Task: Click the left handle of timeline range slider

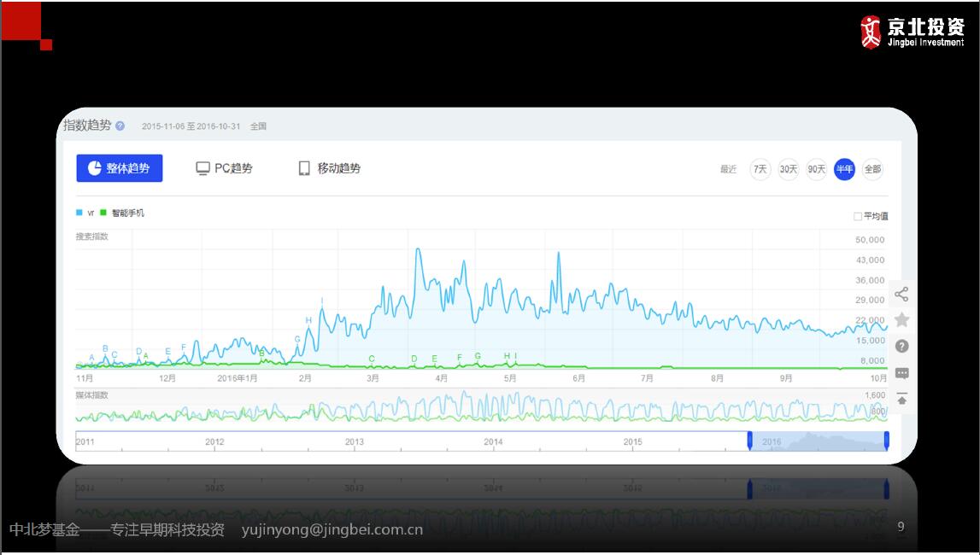Action: (x=749, y=441)
